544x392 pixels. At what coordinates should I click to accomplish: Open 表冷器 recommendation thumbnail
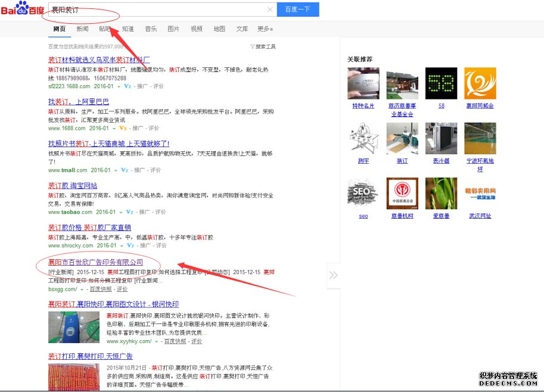point(442,138)
